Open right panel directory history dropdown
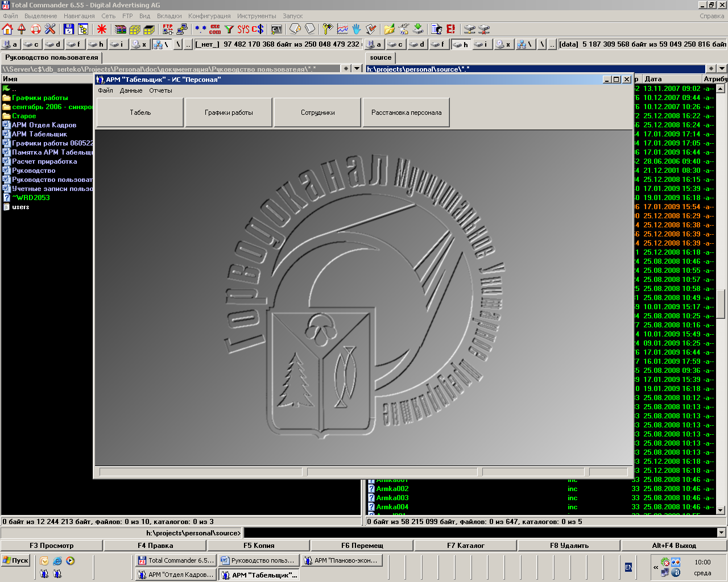The width and height of the screenshot is (728, 582). click(722, 69)
